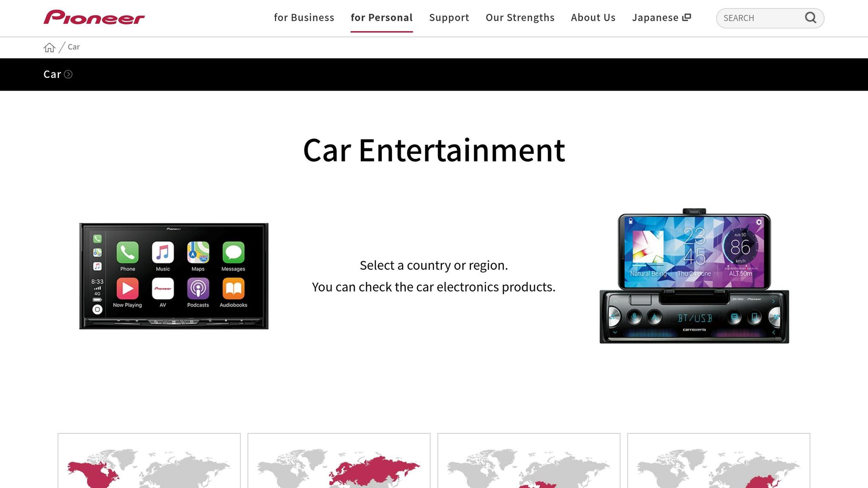Image resolution: width=868 pixels, height=488 pixels.
Task: Open the Support menu
Action: [449, 18]
